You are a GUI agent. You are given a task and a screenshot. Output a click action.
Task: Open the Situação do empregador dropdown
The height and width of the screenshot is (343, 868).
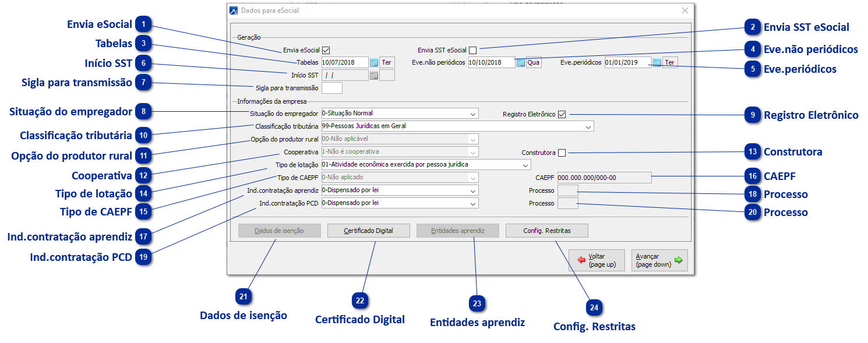[473, 114]
